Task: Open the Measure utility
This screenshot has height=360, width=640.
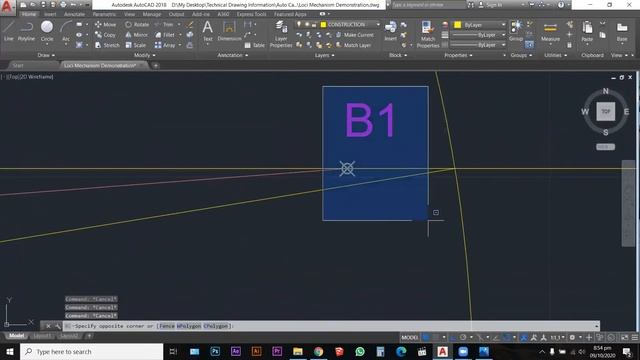Action: pos(550,31)
